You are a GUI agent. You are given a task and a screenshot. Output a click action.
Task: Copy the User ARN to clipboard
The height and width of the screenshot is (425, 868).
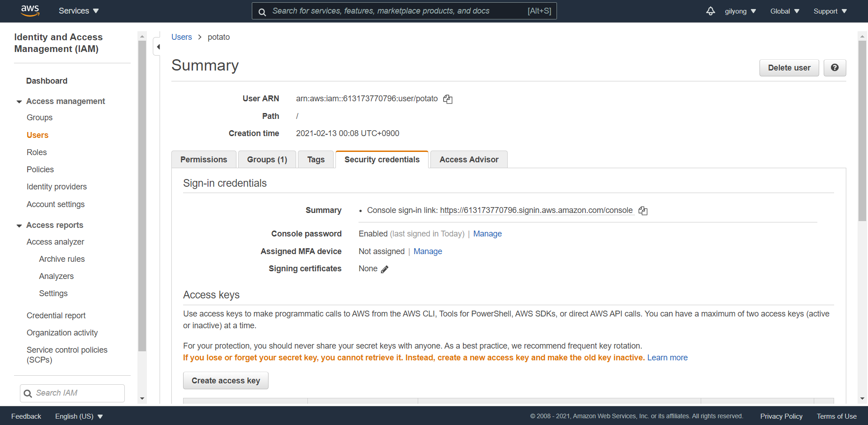click(448, 99)
